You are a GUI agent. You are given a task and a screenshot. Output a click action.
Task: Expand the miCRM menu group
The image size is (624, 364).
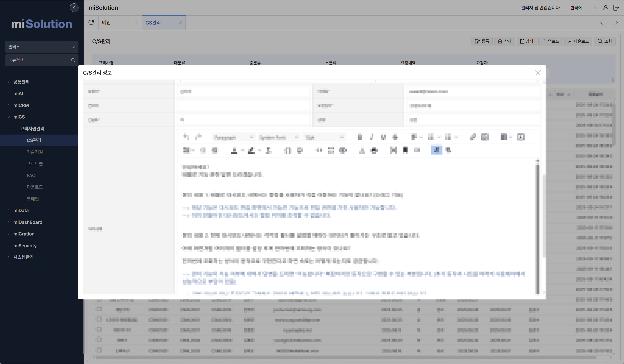(21, 105)
